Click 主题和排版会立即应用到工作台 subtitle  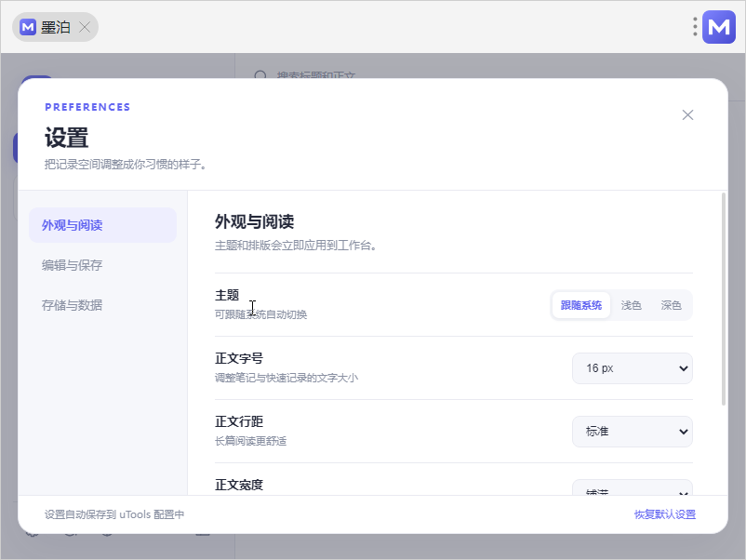(x=296, y=246)
